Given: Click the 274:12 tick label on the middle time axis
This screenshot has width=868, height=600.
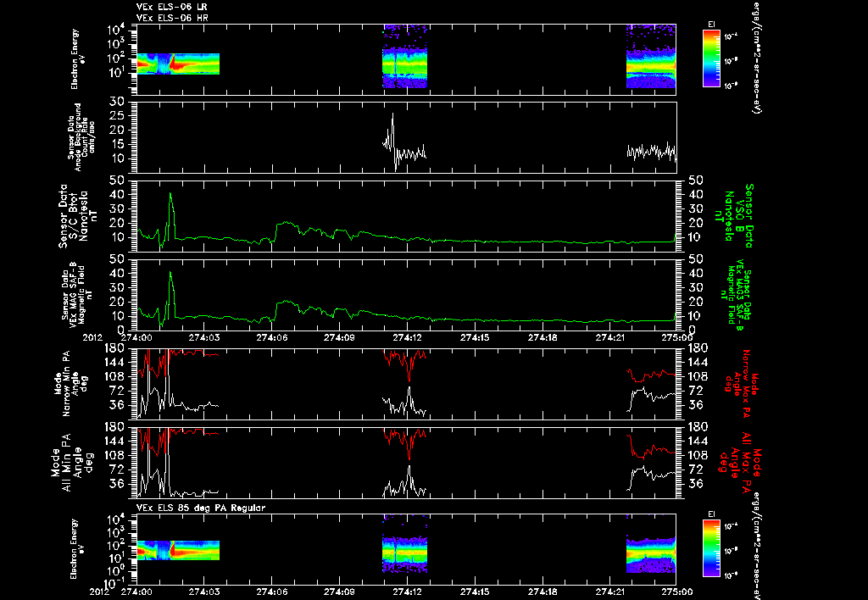Looking at the screenshot, I should pos(408,337).
